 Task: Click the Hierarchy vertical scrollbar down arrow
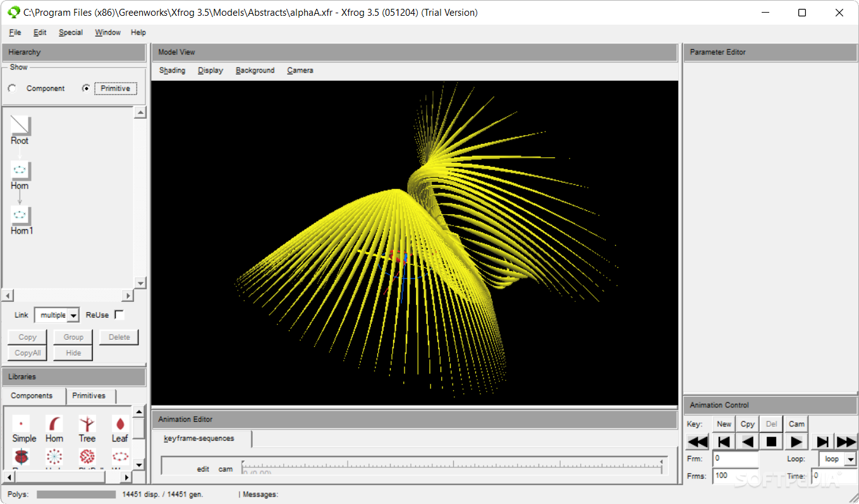(140, 283)
